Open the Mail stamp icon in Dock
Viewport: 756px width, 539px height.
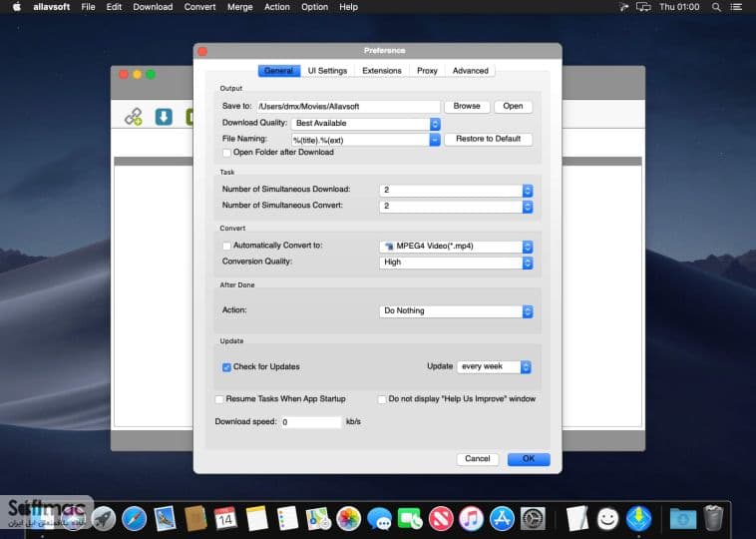pos(165,519)
